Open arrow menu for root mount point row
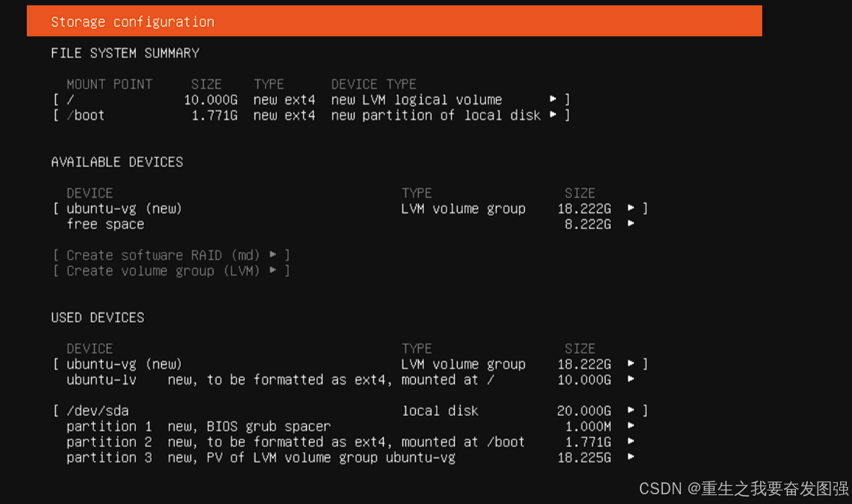 tap(553, 99)
